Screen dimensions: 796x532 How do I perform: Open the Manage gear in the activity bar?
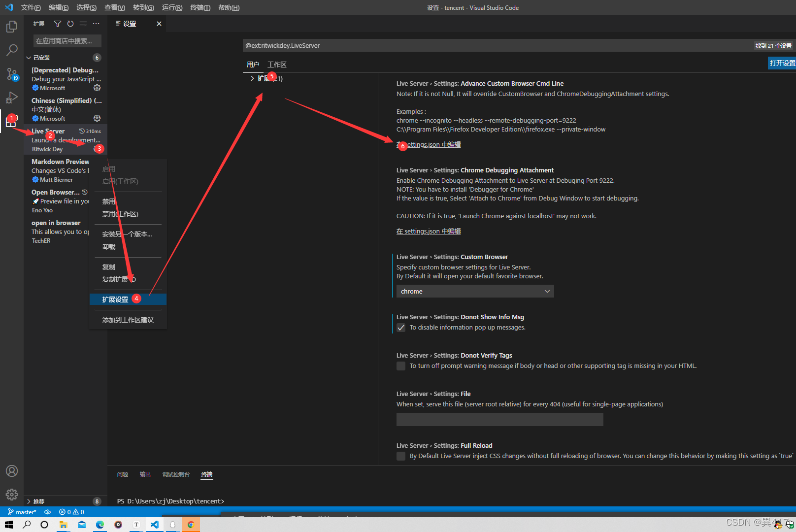pyautogui.click(x=12, y=494)
